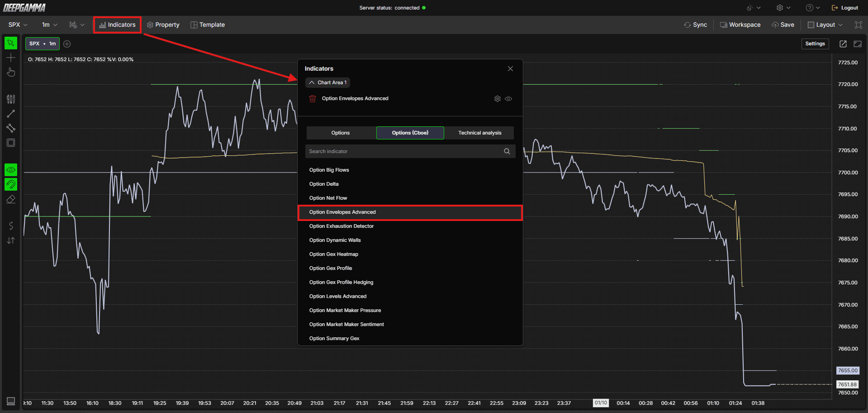Viewport: 868px width, 413px height.
Task: Open the top gear settings dropdown
Action: [783, 8]
